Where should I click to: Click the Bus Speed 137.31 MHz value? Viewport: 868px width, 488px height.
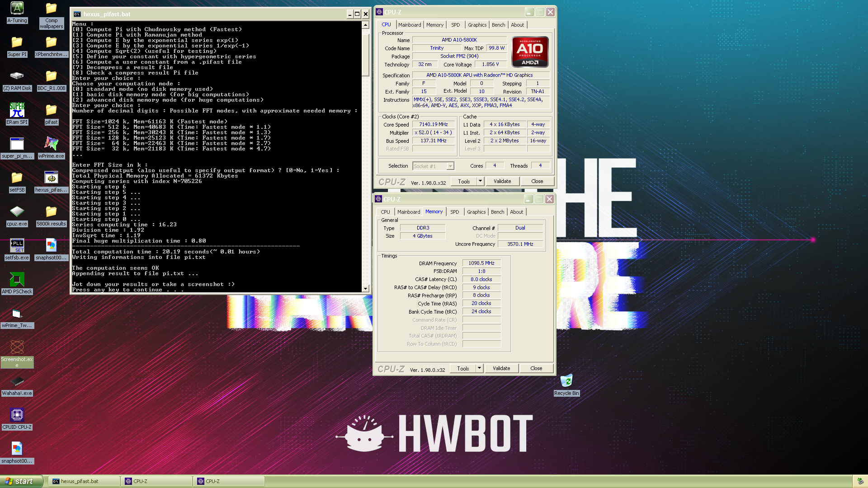point(433,141)
